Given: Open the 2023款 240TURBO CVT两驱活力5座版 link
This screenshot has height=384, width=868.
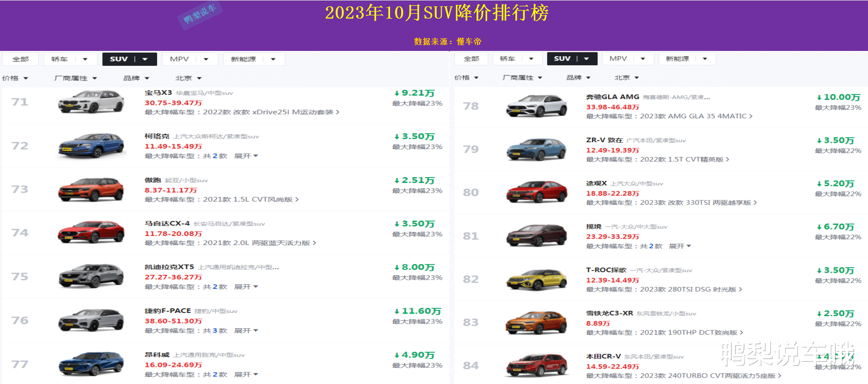Looking at the screenshot, I should pos(710,376).
